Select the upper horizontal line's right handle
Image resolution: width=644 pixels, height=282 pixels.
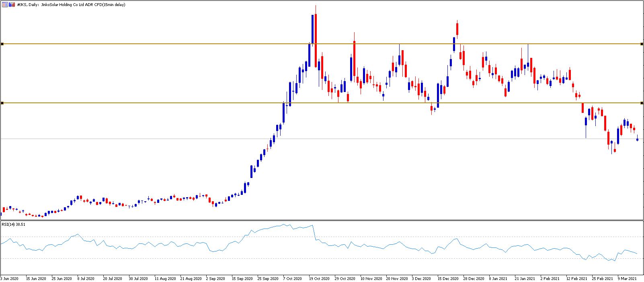(641, 44)
